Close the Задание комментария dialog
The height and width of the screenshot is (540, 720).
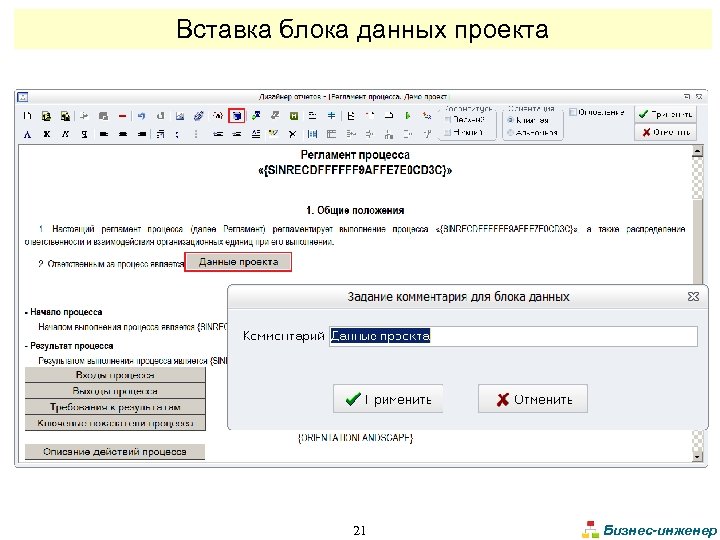693,297
